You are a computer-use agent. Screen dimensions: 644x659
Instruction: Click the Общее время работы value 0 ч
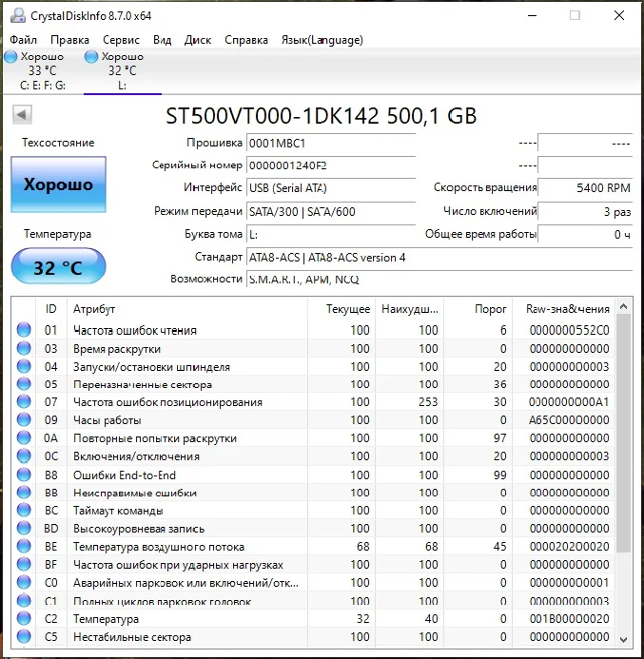pos(585,234)
